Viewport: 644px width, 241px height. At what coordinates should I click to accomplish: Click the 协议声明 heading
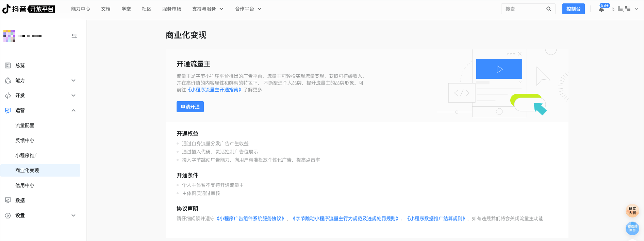[187, 209]
